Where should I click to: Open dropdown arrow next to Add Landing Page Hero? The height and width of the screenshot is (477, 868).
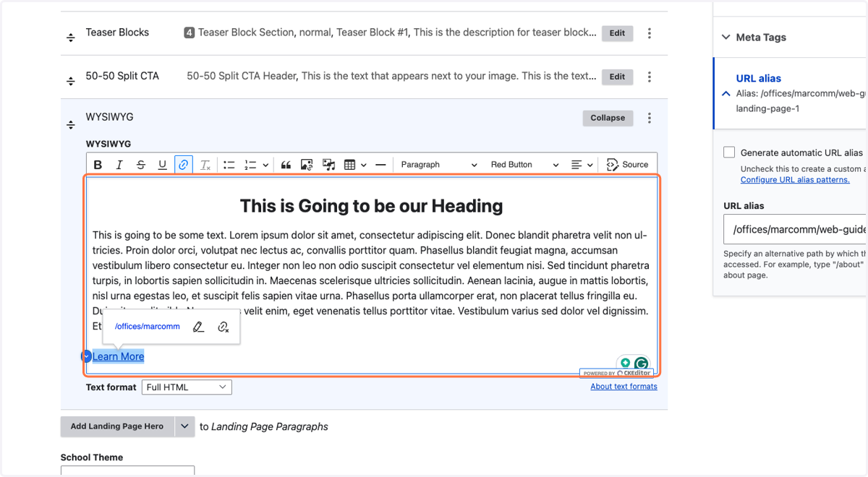click(x=184, y=426)
